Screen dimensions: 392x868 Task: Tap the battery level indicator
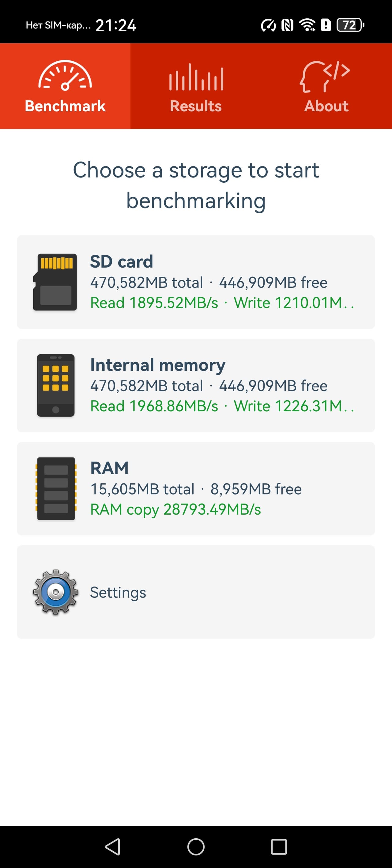click(x=350, y=25)
